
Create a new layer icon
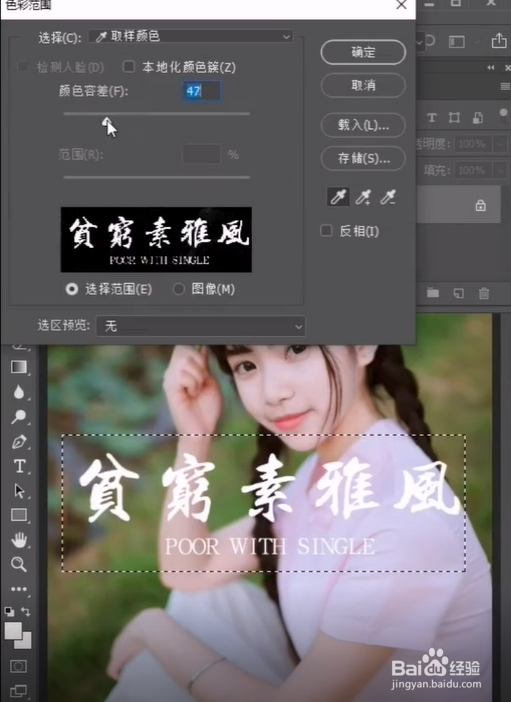[459, 293]
